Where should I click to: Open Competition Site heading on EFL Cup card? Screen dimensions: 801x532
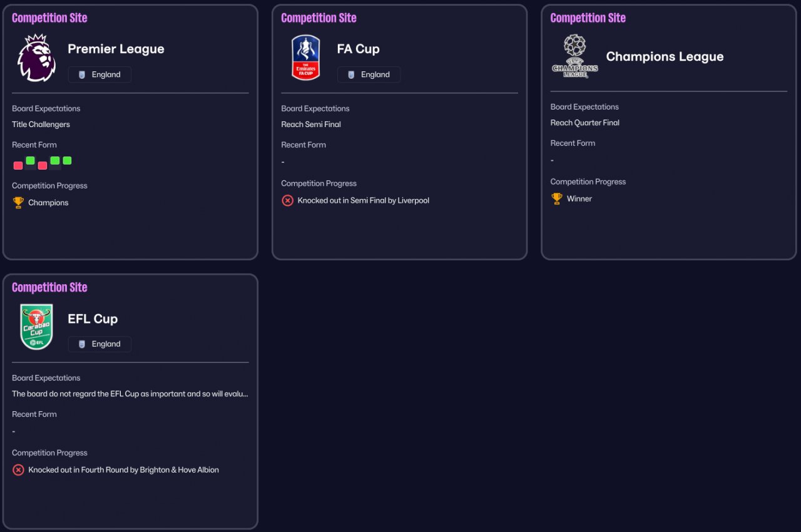[x=49, y=288]
